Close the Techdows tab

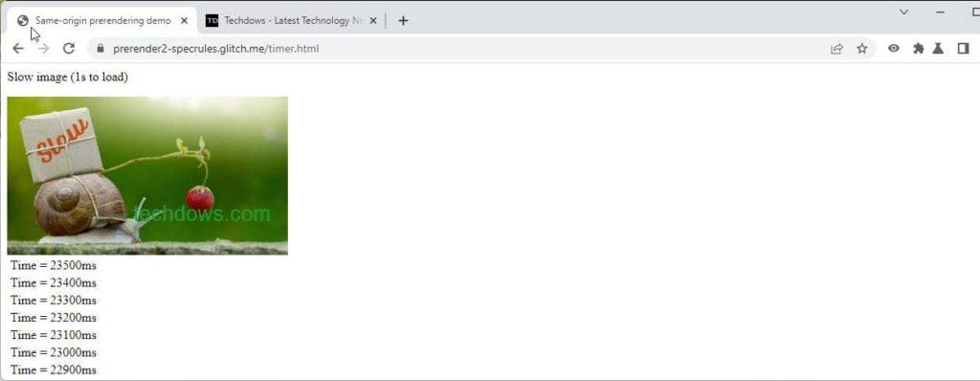tap(373, 21)
